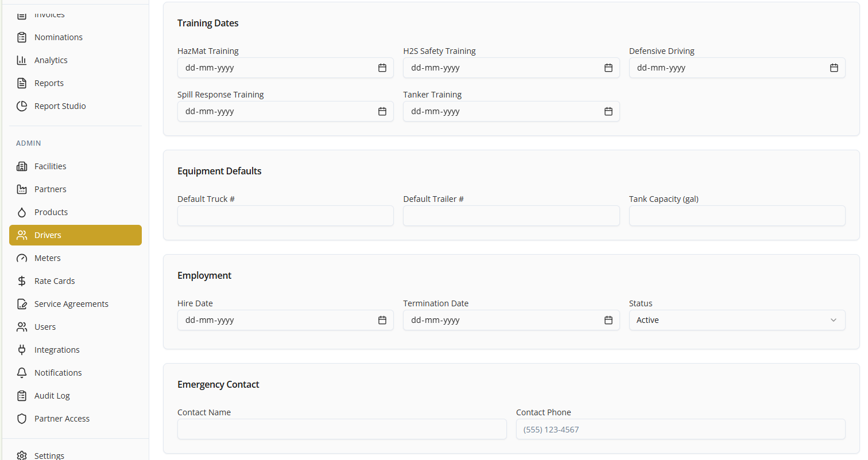Go to Notifications page

(x=75, y=373)
